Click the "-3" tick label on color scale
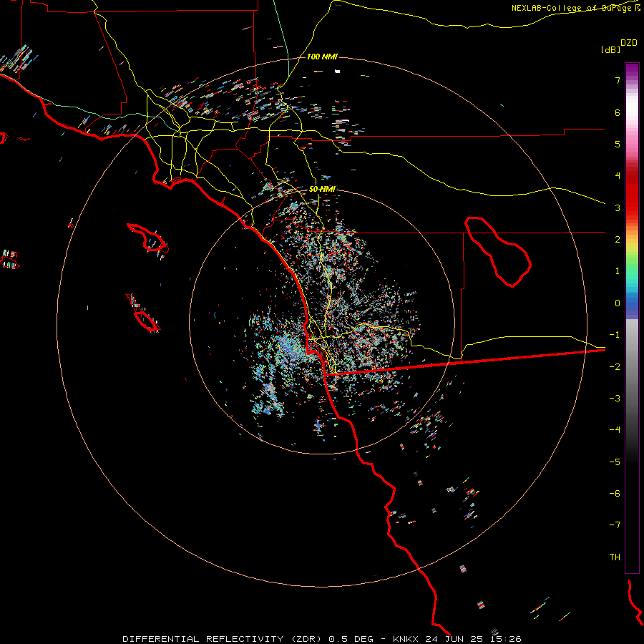The width and height of the screenshot is (644, 644). click(615, 399)
